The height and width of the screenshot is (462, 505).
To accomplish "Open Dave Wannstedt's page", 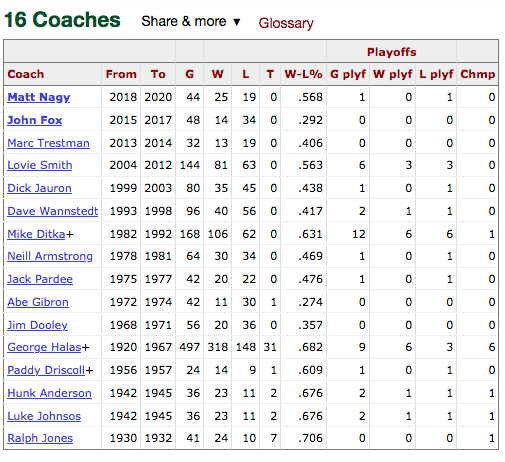I will [x=53, y=211].
